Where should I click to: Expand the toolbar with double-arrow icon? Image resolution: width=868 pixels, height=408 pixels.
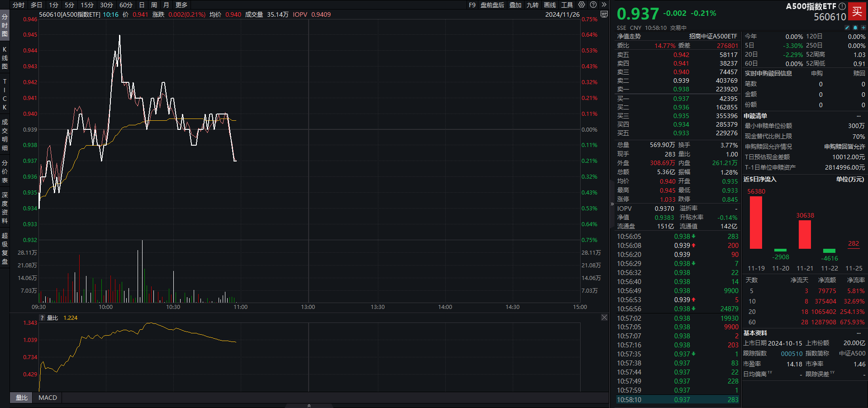(604, 5)
